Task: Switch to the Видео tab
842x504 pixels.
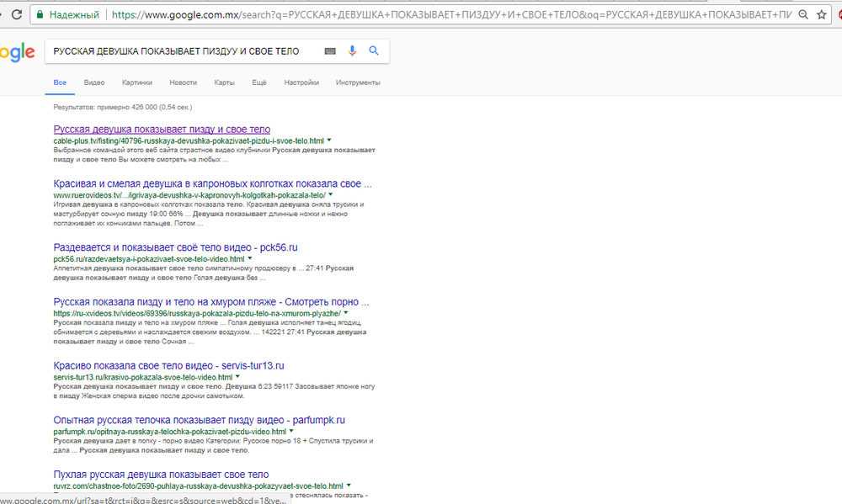Action: (93, 82)
